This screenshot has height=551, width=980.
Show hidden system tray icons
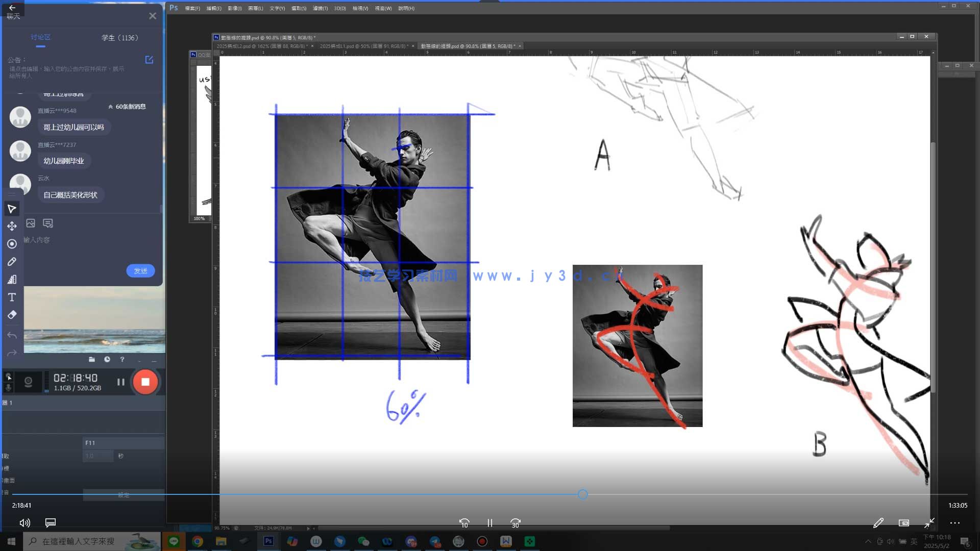point(868,541)
